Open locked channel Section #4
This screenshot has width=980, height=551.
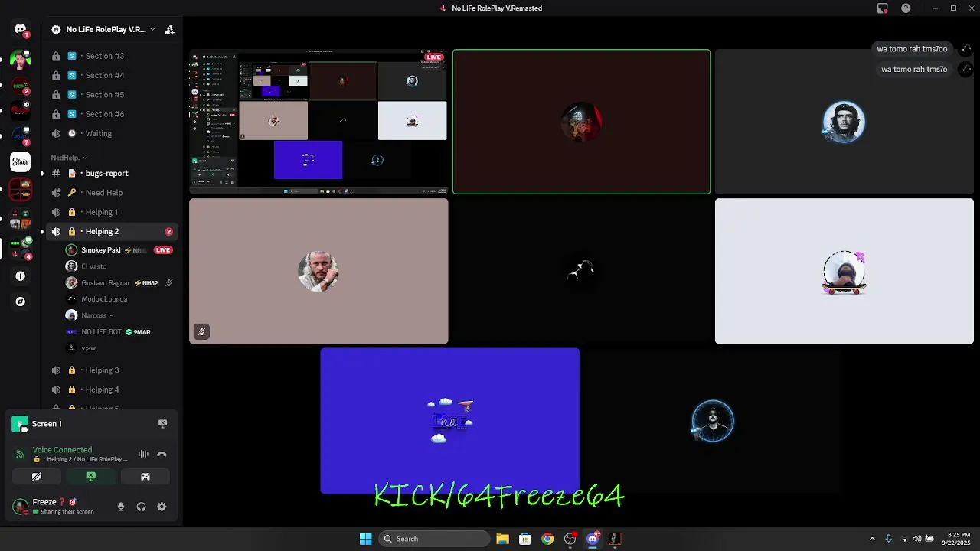coord(112,75)
